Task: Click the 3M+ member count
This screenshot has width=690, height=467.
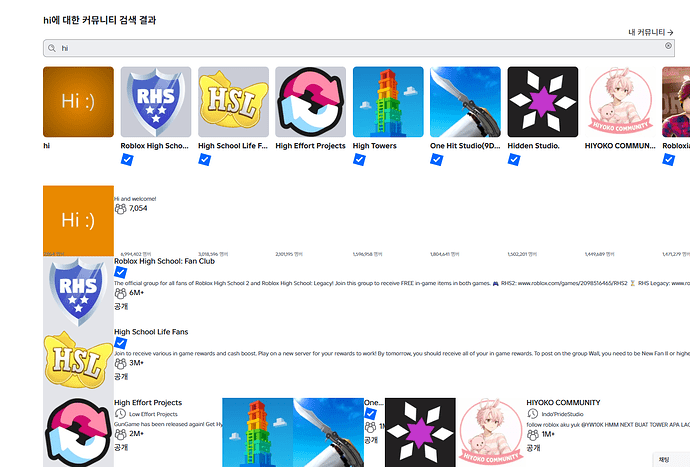Action: tap(136, 363)
